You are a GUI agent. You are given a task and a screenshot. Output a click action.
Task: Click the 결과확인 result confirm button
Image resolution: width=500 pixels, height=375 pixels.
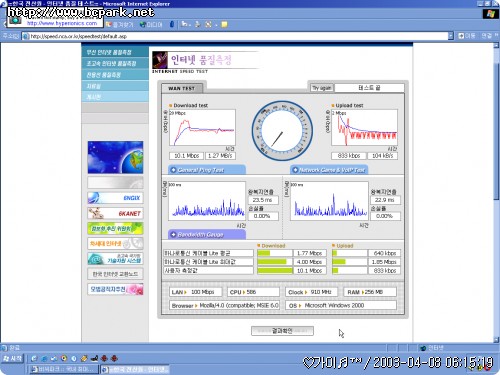click(282, 331)
